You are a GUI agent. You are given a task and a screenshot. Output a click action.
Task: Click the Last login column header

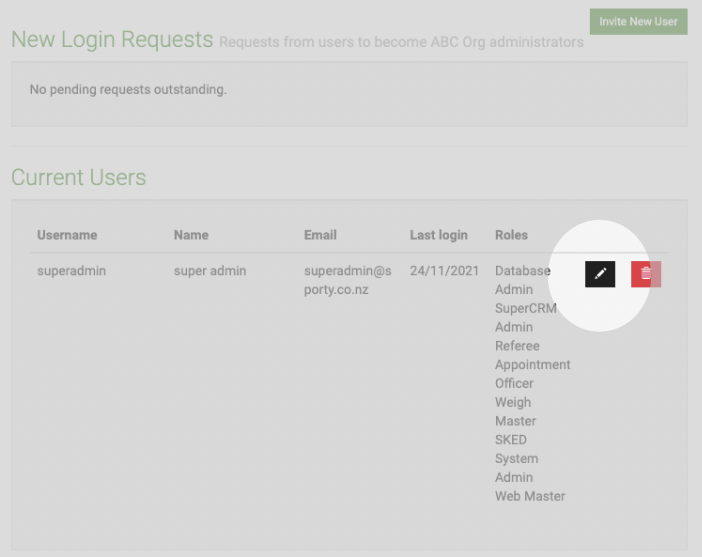tap(439, 235)
